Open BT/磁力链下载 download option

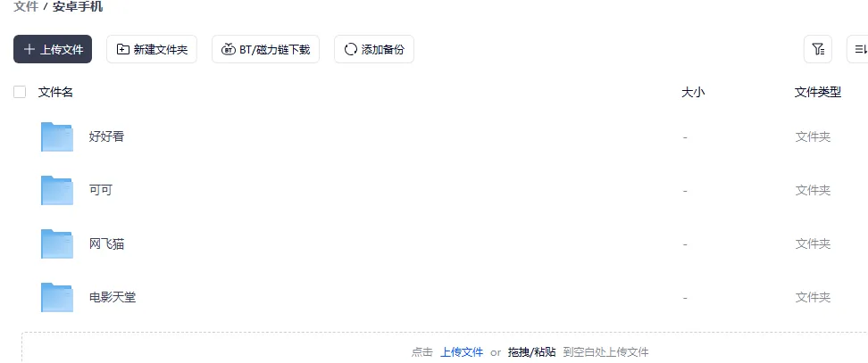266,49
